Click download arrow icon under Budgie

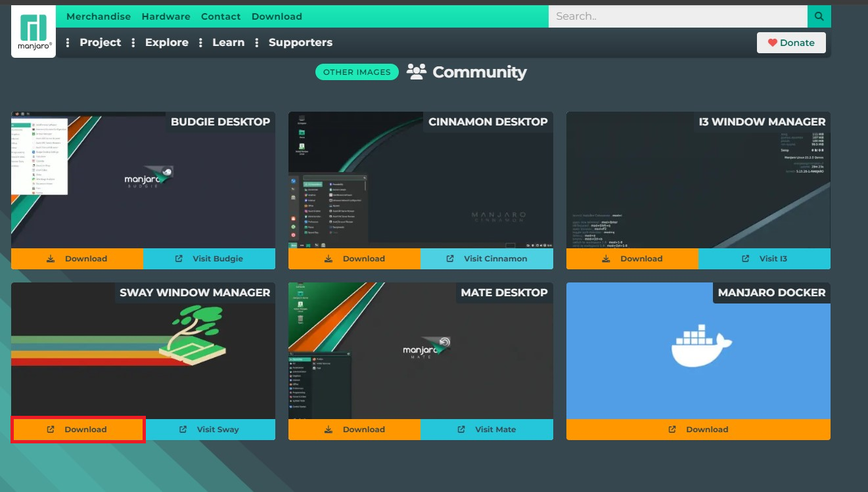[51, 259]
